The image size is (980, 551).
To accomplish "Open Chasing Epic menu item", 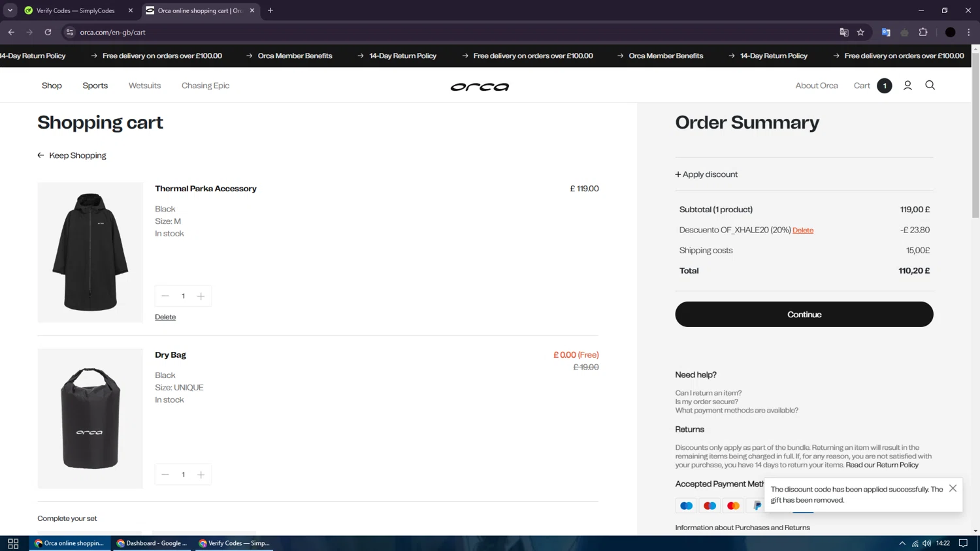I will click(x=205, y=86).
